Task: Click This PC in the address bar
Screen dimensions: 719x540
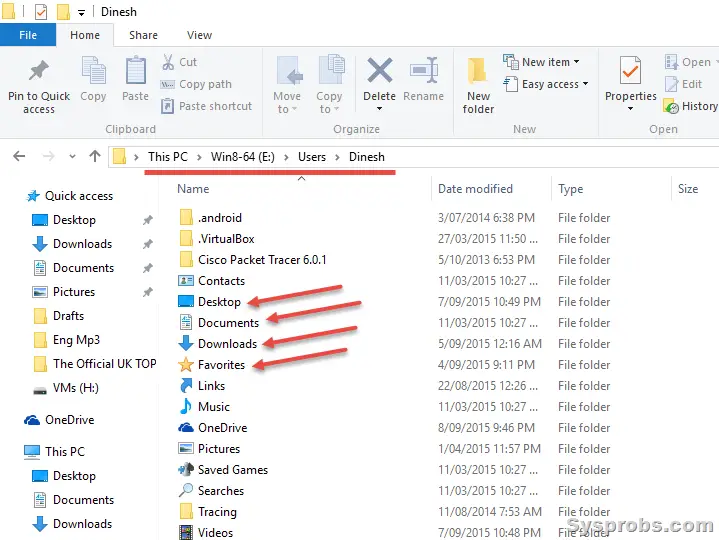Action: (x=168, y=157)
